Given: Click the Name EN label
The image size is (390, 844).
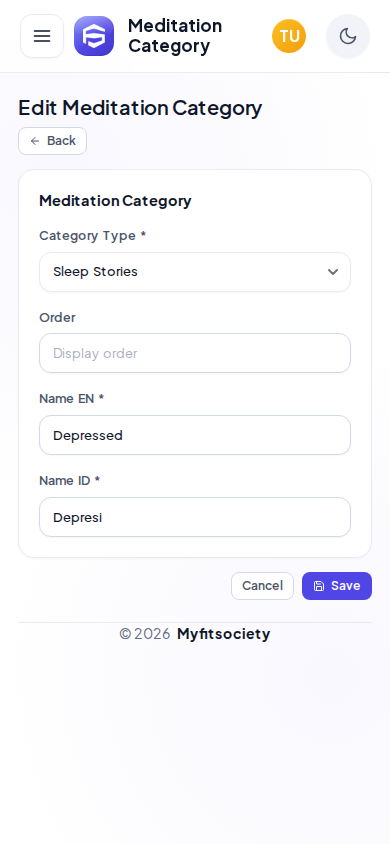Looking at the screenshot, I should tap(72, 399).
